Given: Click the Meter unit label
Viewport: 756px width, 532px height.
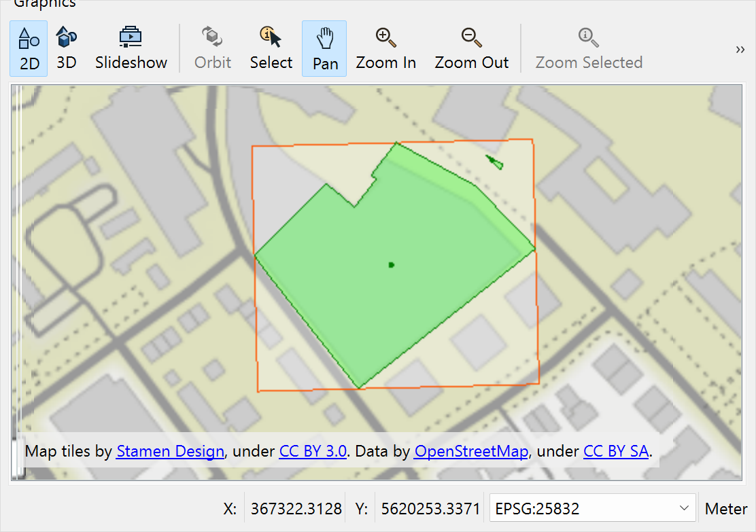Looking at the screenshot, I should [x=726, y=508].
